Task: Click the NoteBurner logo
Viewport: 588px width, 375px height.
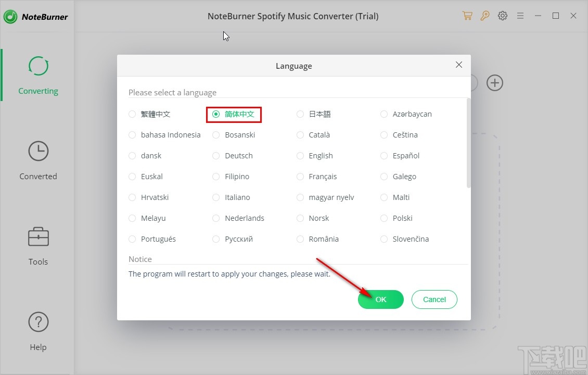Action: (x=36, y=16)
